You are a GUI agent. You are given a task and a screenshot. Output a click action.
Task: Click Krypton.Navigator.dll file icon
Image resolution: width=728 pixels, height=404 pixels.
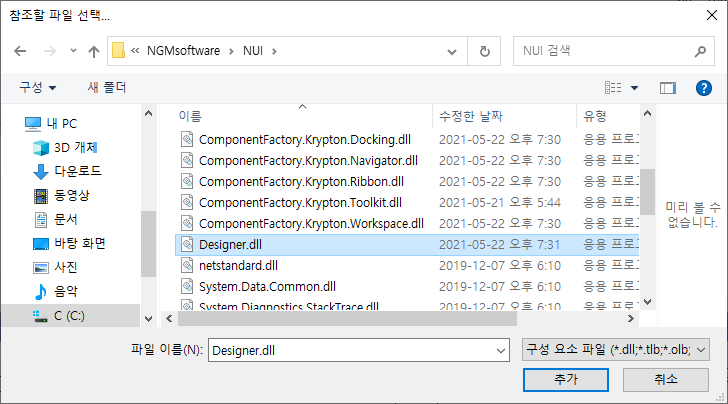(187, 160)
